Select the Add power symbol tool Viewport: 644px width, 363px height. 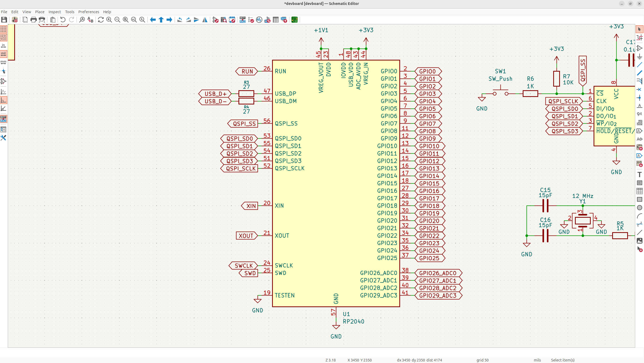640,56
